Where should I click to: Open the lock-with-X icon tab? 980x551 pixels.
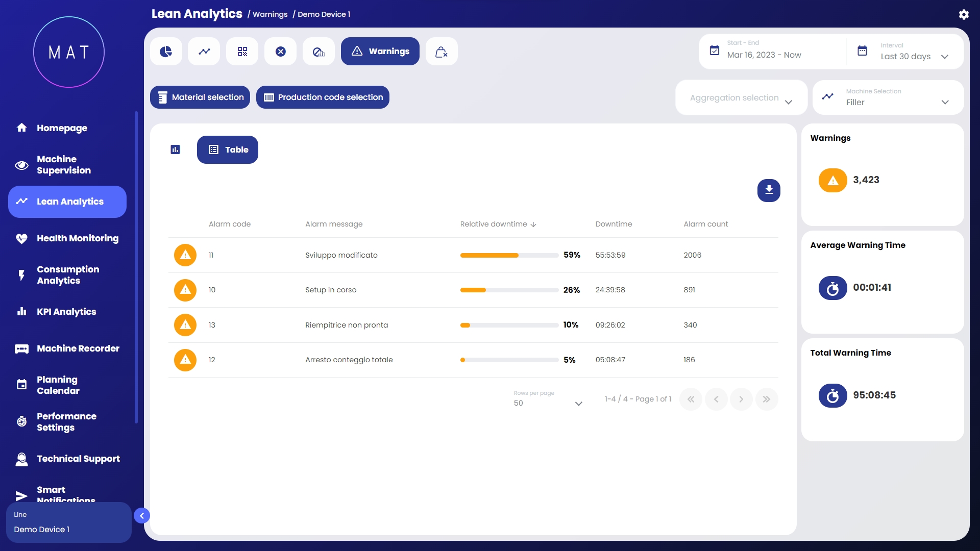pyautogui.click(x=442, y=52)
